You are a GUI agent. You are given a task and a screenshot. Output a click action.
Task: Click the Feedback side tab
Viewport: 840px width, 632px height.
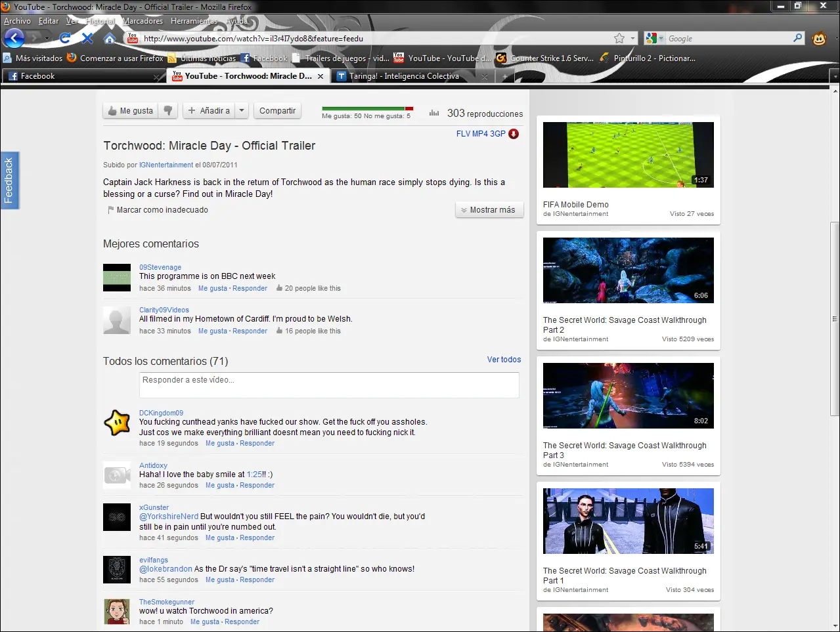[x=9, y=180]
